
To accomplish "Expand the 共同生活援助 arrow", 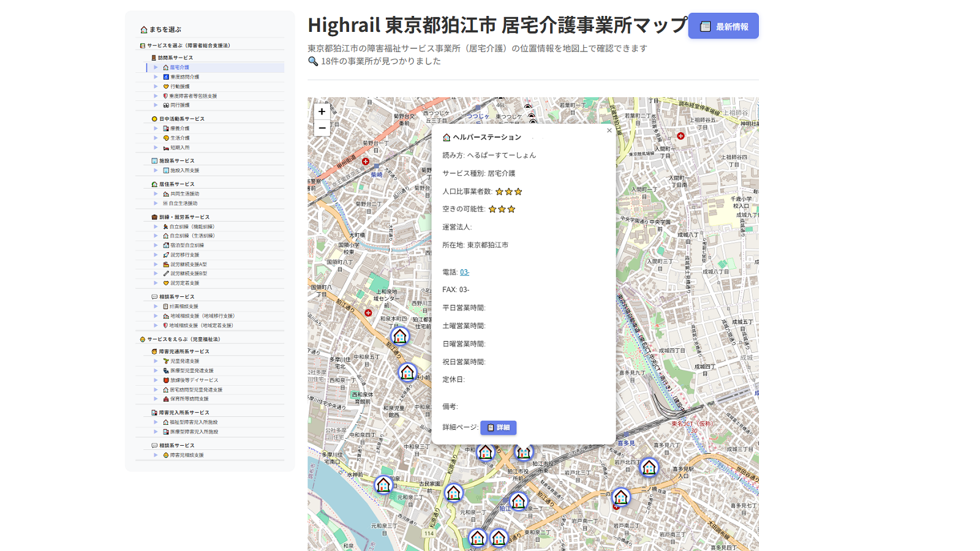I will [x=156, y=193].
